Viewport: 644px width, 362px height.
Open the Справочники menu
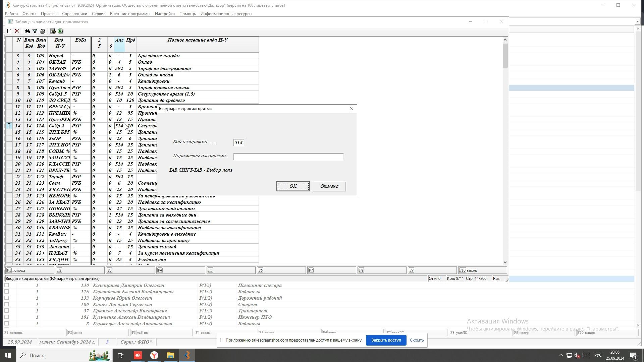tap(74, 14)
